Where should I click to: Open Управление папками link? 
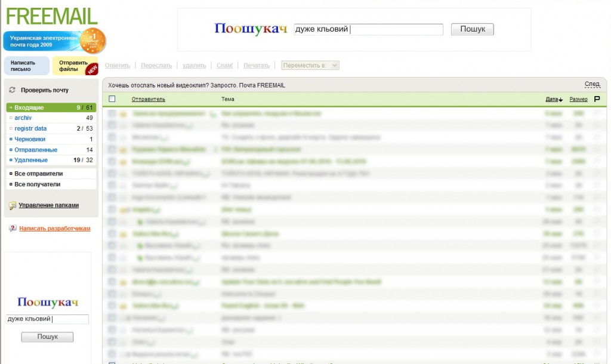pos(49,205)
